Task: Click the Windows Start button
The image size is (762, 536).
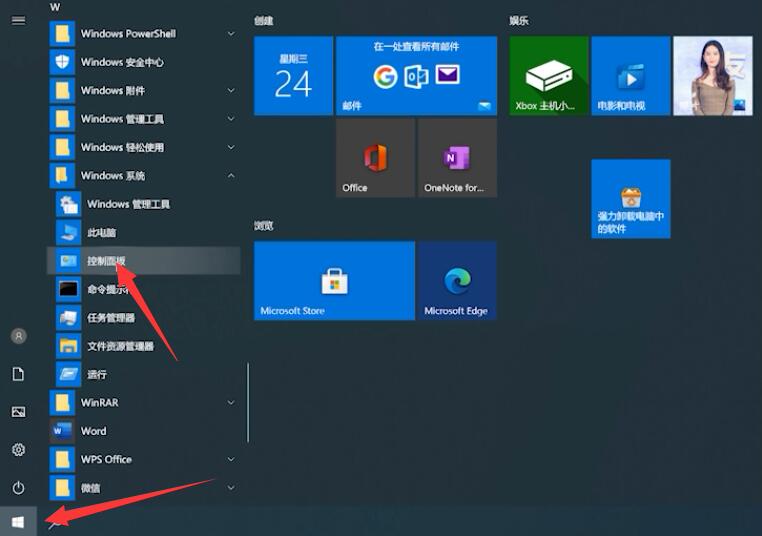Action: click(18, 522)
